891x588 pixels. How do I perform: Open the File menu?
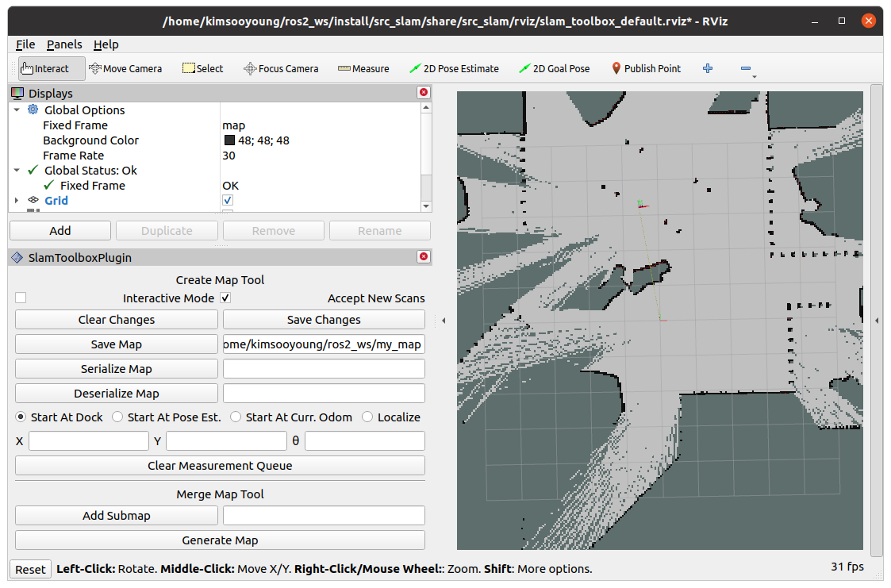point(25,44)
